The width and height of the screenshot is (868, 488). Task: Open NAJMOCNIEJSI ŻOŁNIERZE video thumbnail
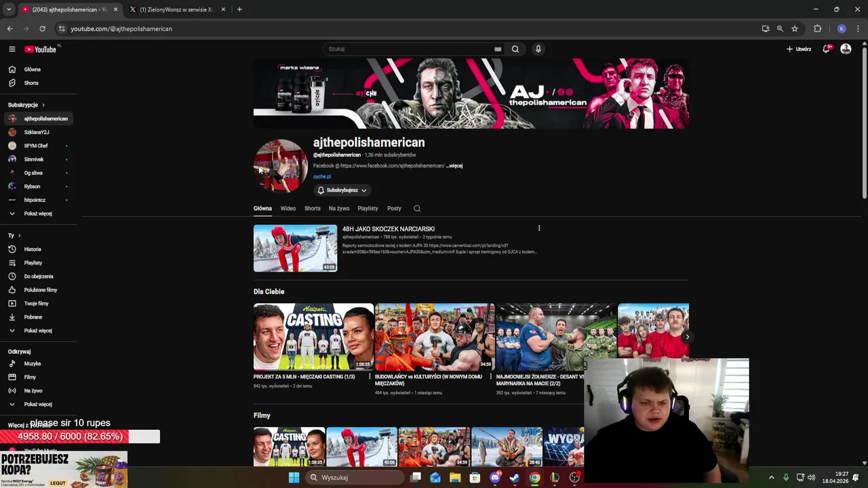pyautogui.click(x=556, y=337)
